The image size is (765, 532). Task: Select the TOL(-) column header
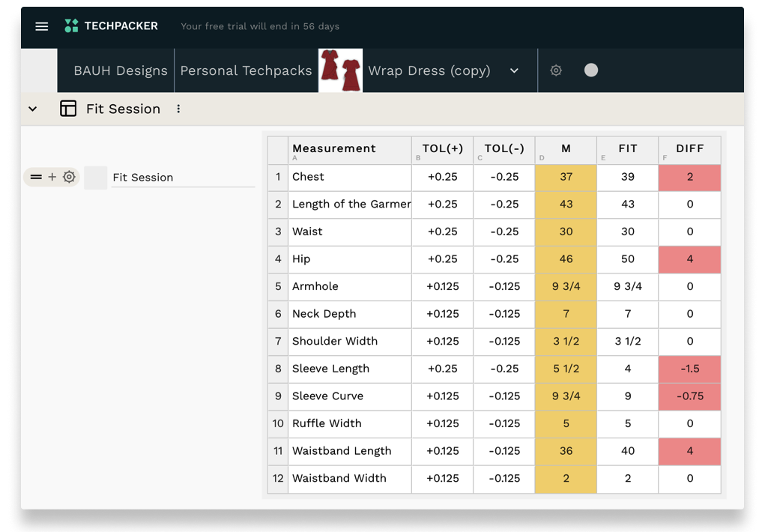(504, 151)
